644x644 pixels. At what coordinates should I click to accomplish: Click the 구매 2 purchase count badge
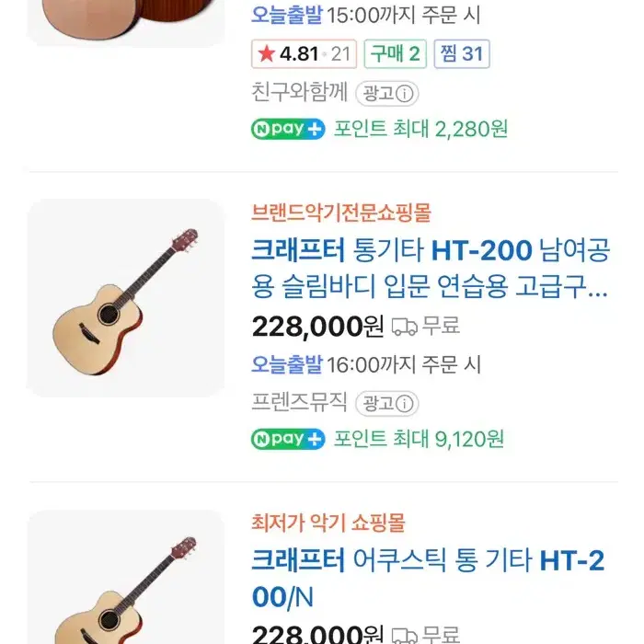(x=395, y=53)
